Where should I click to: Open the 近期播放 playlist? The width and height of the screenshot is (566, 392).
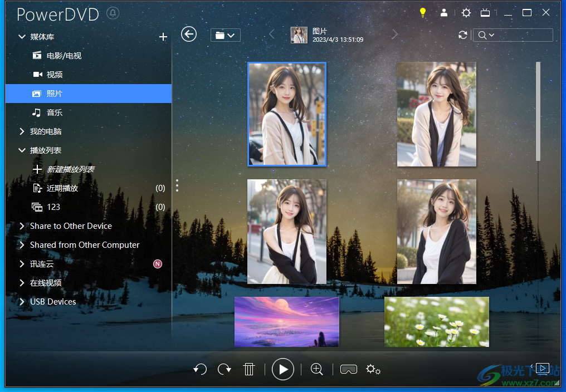coord(89,188)
